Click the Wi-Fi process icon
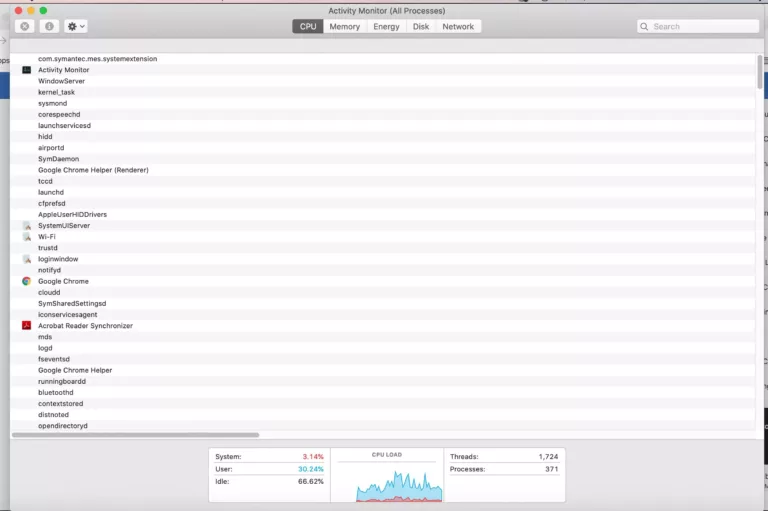 pyautogui.click(x=27, y=237)
